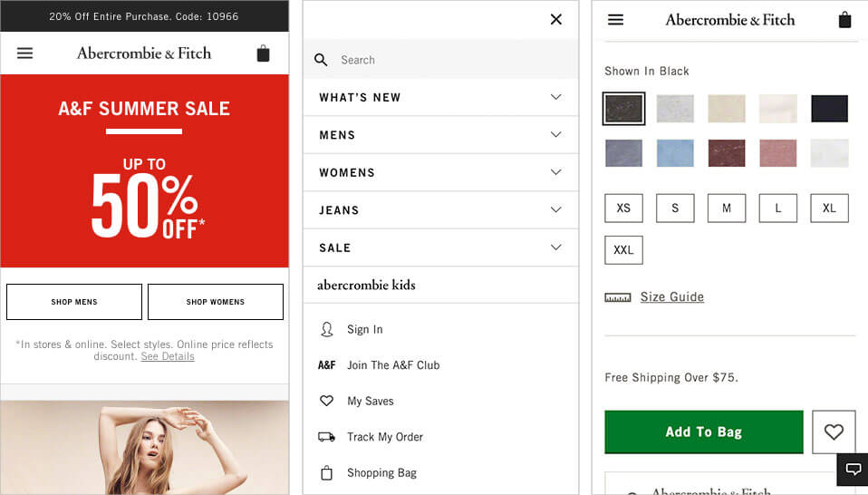Open WHAT'S NEW menu label
Viewport: 868px width, 495px height.
point(360,97)
